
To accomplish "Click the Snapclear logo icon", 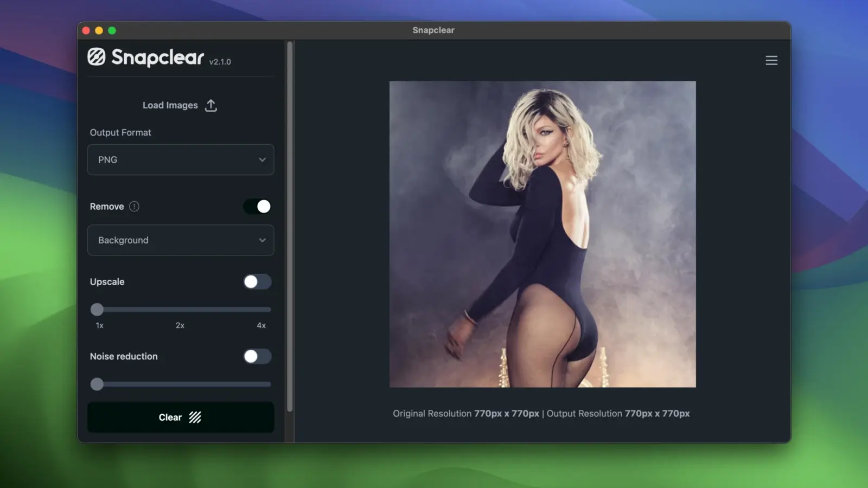I will 97,56.
